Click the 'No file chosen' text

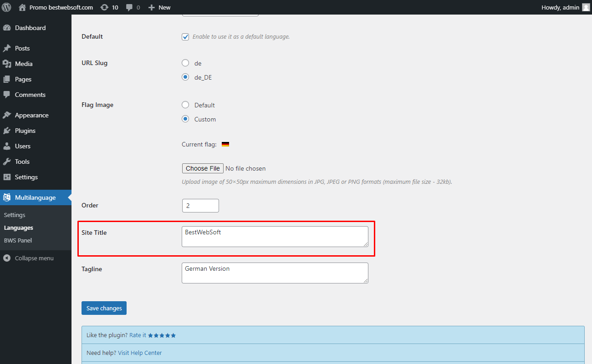point(245,168)
